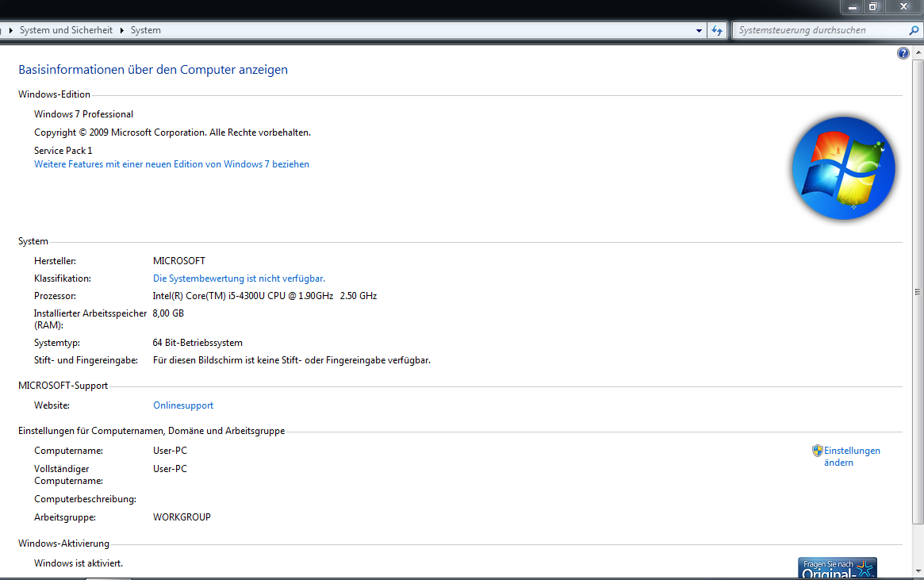Click 'User-PC' next to Vollständiger Computername
The height and width of the screenshot is (580, 924).
tap(171, 469)
